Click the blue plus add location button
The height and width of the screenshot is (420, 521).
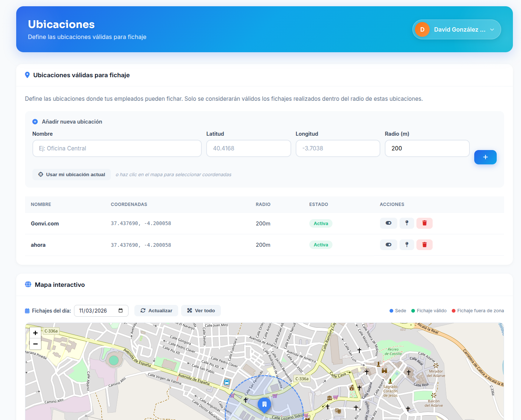pyautogui.click(x=485, y=157)
